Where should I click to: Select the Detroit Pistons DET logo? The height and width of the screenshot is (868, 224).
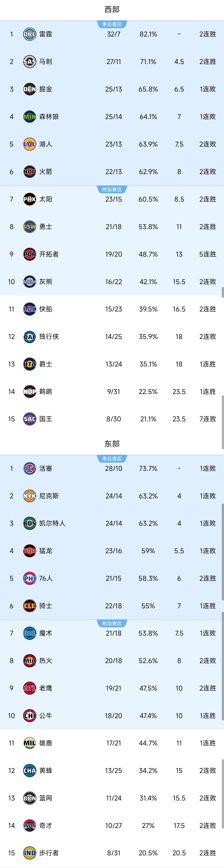point(29,468)
